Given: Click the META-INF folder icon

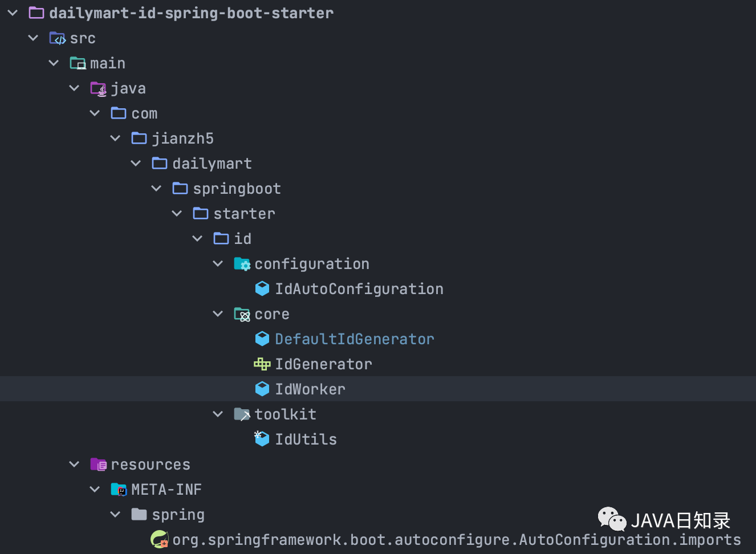Looking at the screenshot, I should pos(119,490).
